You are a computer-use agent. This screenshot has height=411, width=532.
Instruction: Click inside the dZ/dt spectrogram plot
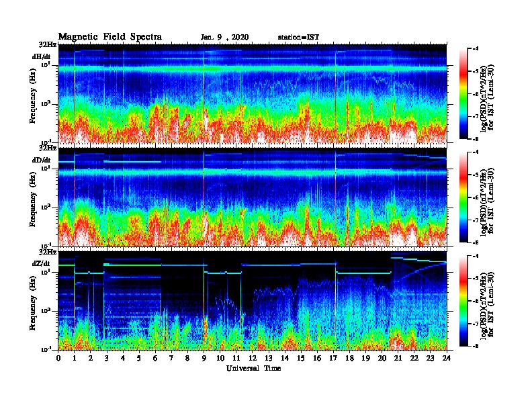[253, 301]
